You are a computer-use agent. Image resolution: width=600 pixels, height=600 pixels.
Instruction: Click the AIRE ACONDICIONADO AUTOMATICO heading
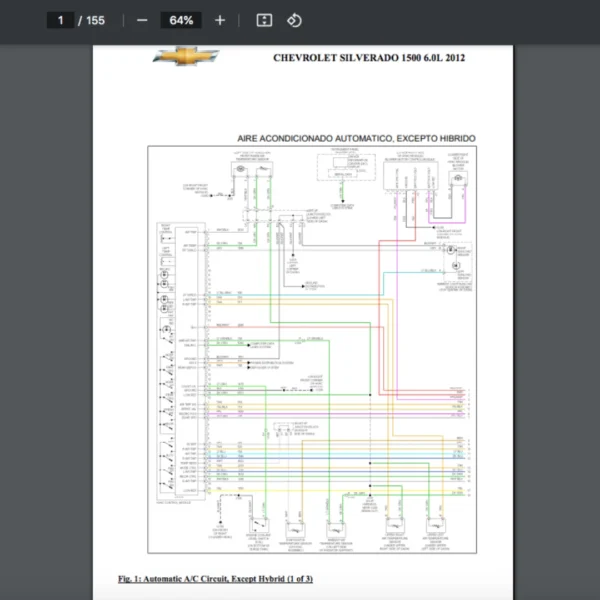356,137
